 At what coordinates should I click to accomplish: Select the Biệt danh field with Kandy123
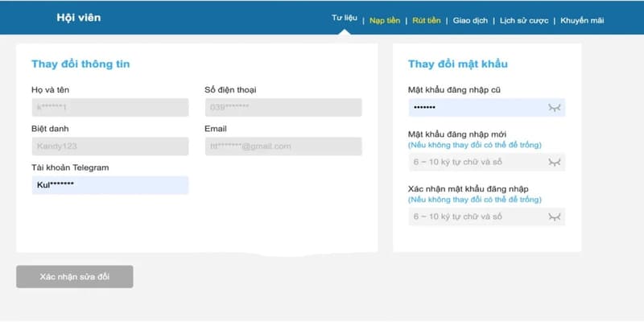pyautogui.click(x=109, y=147)
